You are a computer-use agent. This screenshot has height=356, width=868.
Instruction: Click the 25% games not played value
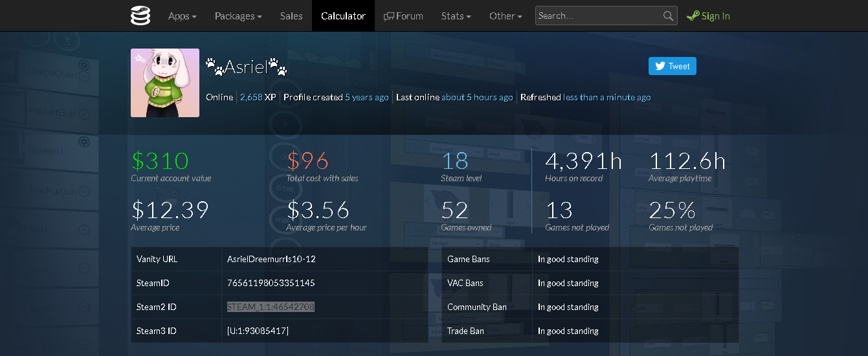pyautogui.click(x=672, y=210)
